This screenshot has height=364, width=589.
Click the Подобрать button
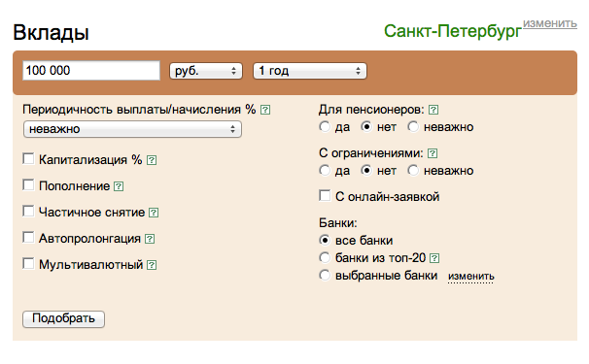tap(63, 319)
